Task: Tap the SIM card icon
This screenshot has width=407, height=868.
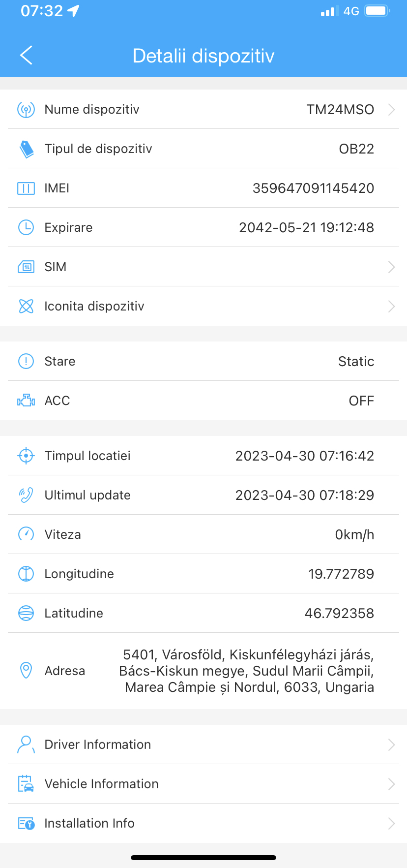Action: [26, 267]
